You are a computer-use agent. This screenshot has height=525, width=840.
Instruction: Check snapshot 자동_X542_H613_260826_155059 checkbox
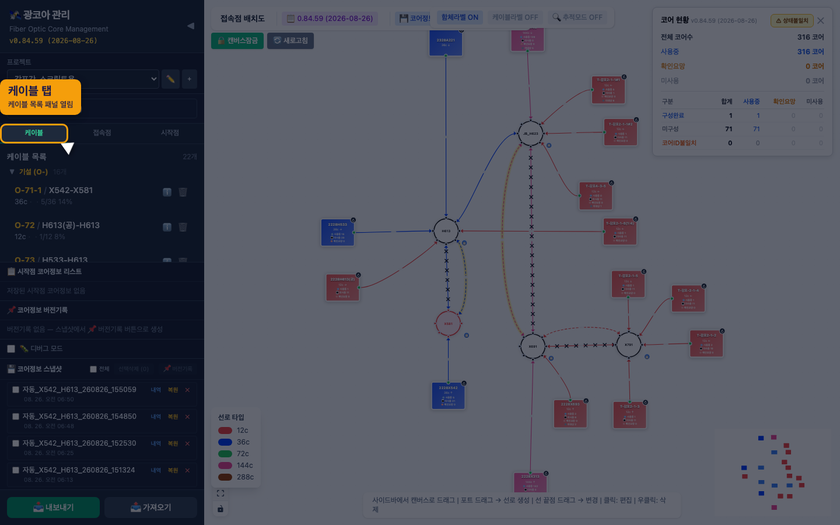[16, 390]
